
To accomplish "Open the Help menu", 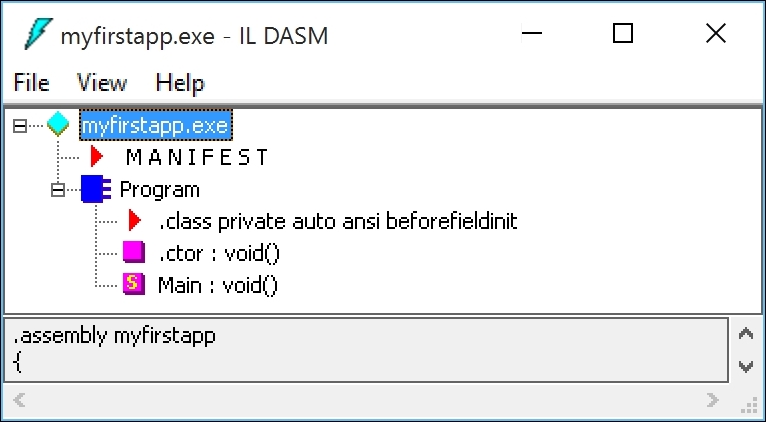I will 180,82.
